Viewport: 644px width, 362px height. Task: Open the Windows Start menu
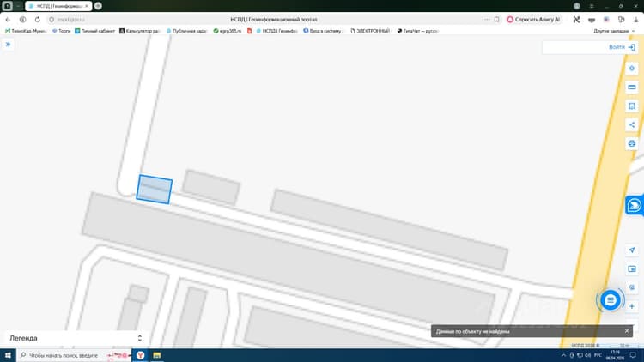click(x=8, y=355)
